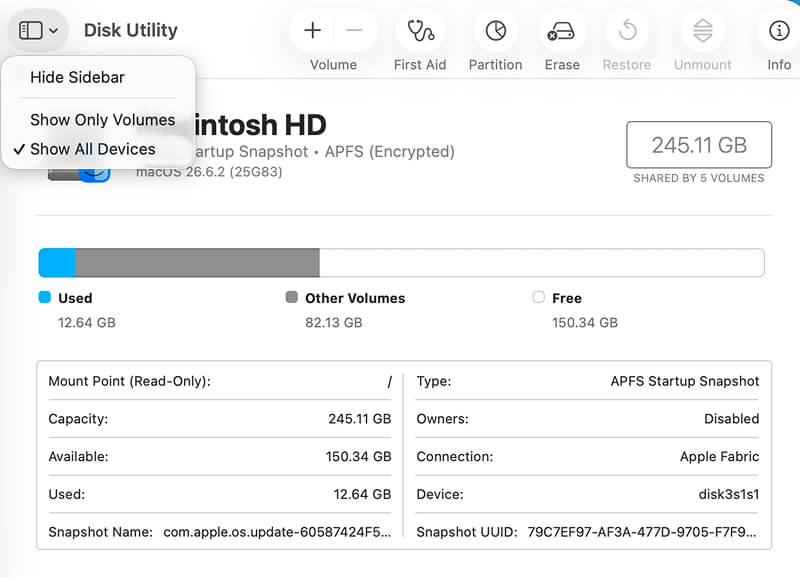This screenshot has height=578, width=800.
Task: Click the Disk Utility window title
Action: tap(131, 30)
